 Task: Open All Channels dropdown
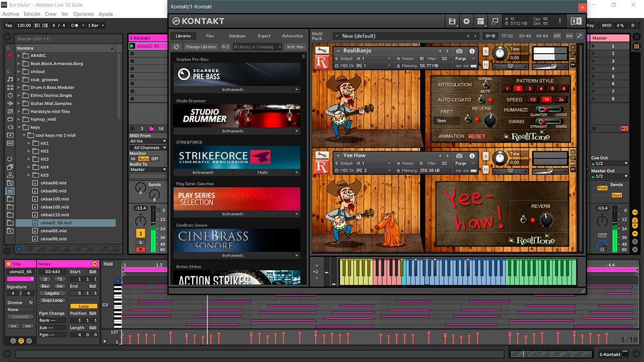click(148, 147)
